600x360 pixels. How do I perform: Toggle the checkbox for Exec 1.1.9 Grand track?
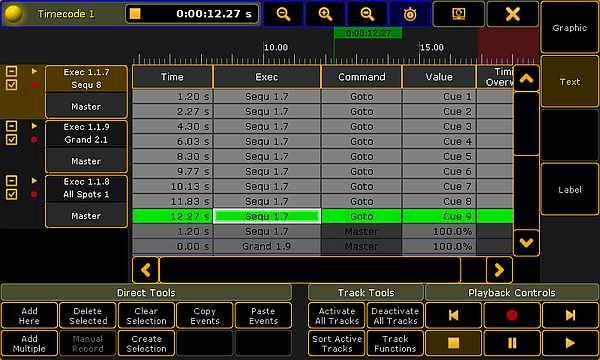point(11,140)
